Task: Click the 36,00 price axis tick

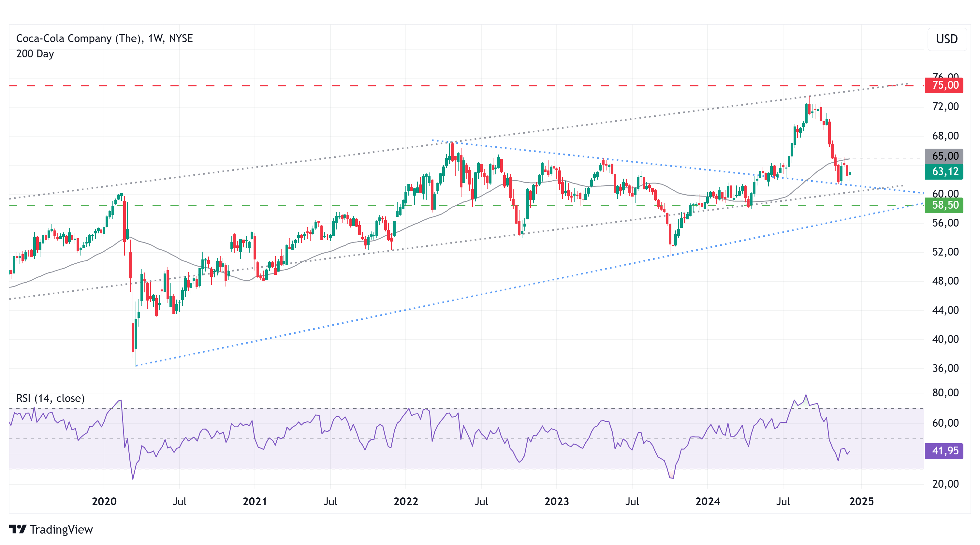Action: click(945, 368)
